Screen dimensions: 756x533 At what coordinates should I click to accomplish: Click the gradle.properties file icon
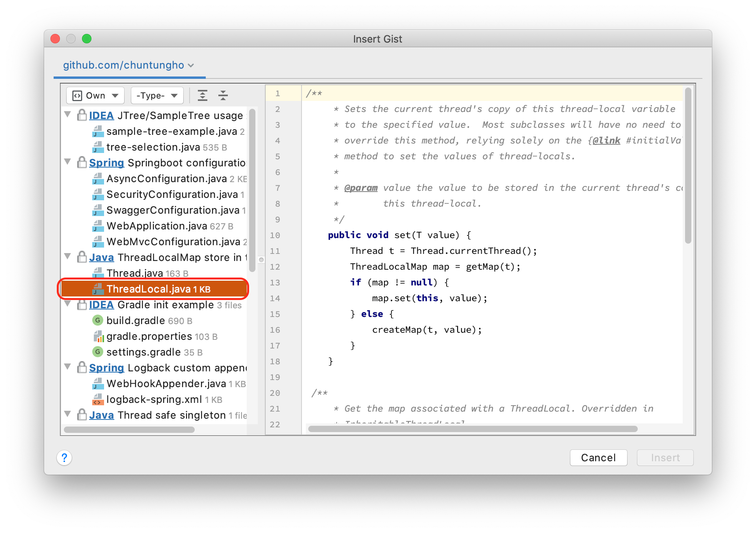(98, 336)
